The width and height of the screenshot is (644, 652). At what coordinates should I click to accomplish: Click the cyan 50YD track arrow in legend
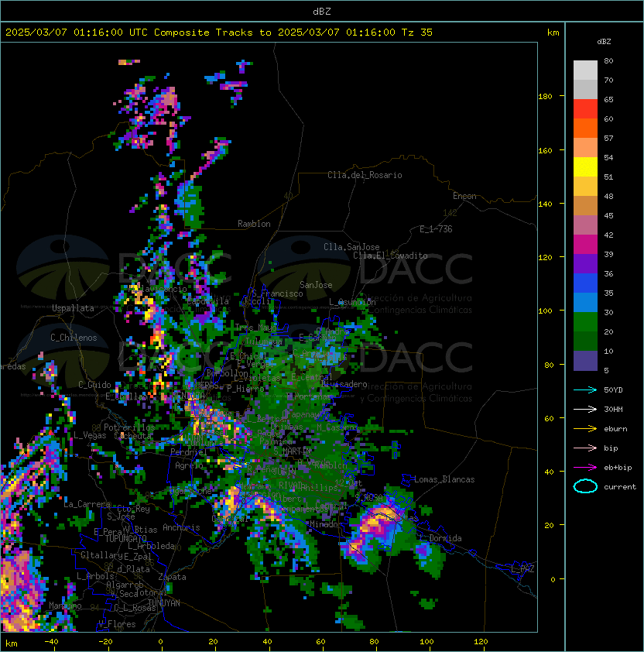[x=585, y=389]
